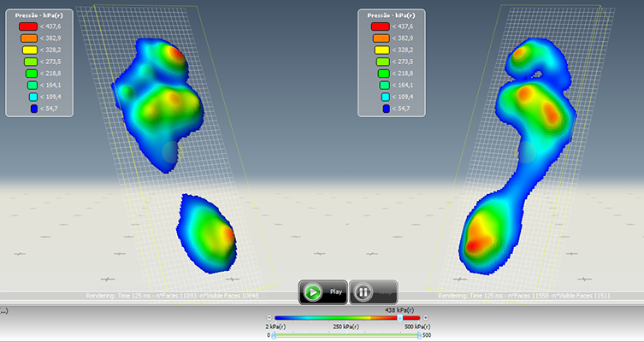
Task: Click the right legend's Pressão title
Action: (x=391, y=15)
